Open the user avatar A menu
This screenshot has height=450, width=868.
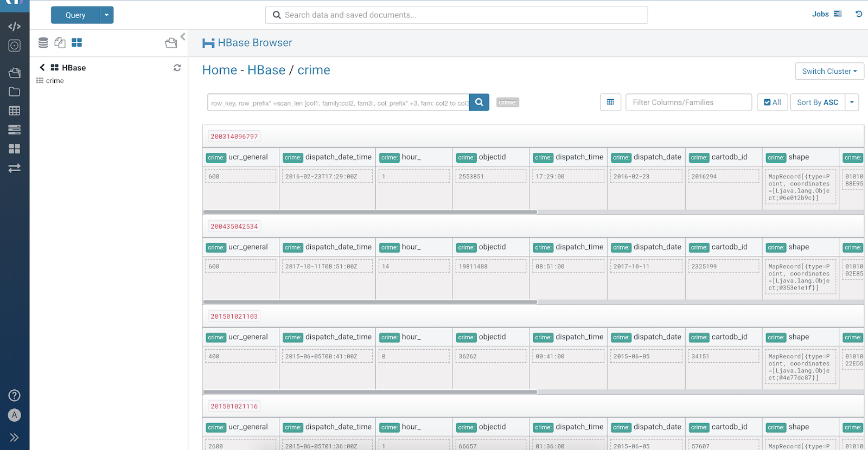click(x=15, y=415)
